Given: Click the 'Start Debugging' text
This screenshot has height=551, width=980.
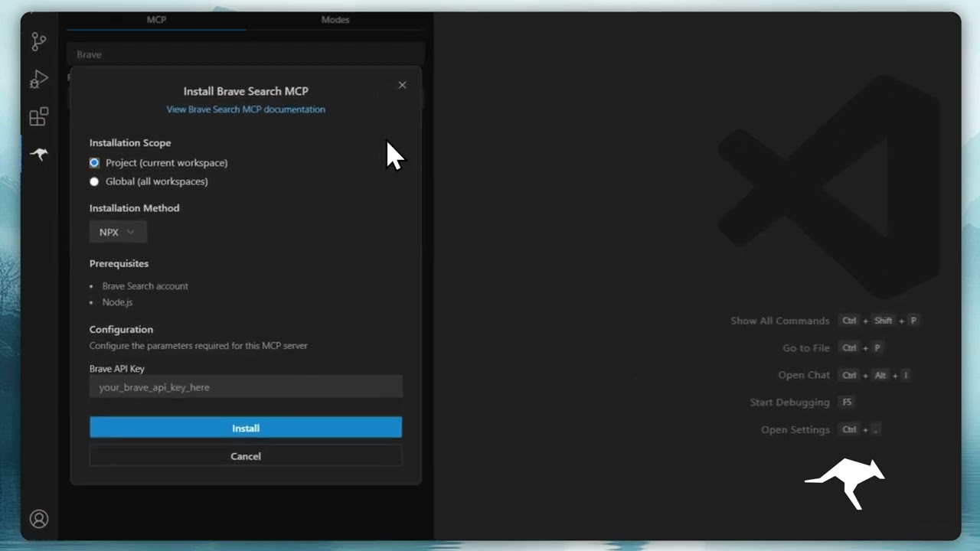Looking at the screenshot, I should [790, 402].
